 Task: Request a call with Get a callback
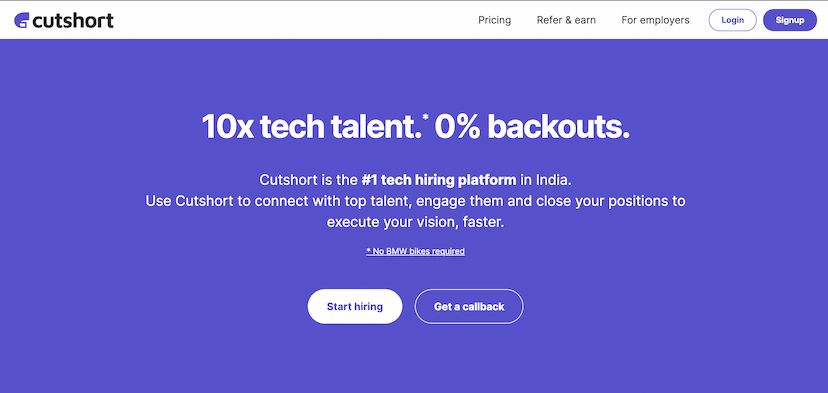point(469,306)
